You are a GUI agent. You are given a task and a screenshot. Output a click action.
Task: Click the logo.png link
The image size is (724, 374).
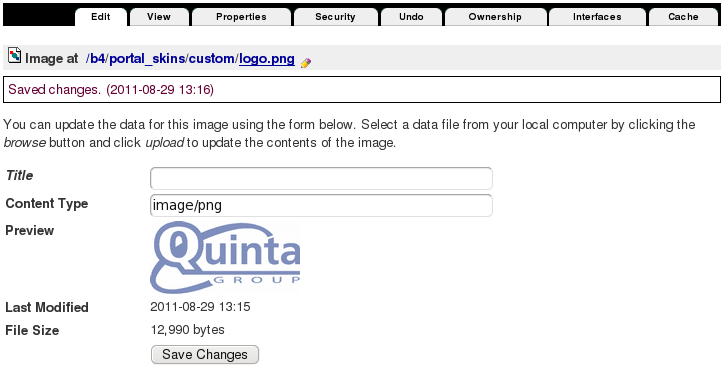[267, 59]
